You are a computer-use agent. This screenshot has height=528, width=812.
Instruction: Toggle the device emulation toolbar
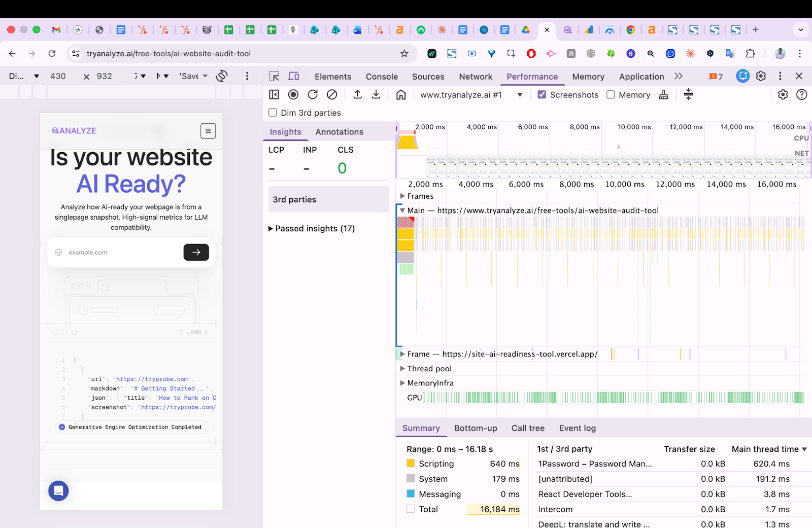293,76
